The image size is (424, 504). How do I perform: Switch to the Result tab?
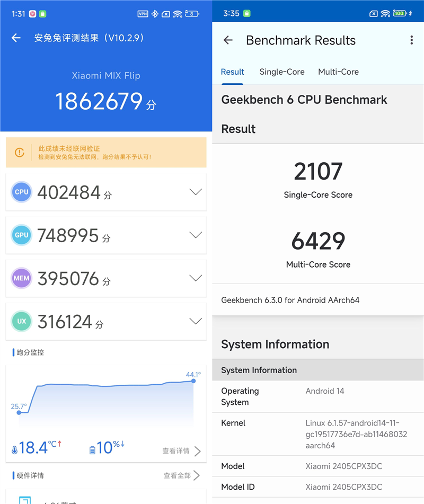tap(233, 72)
